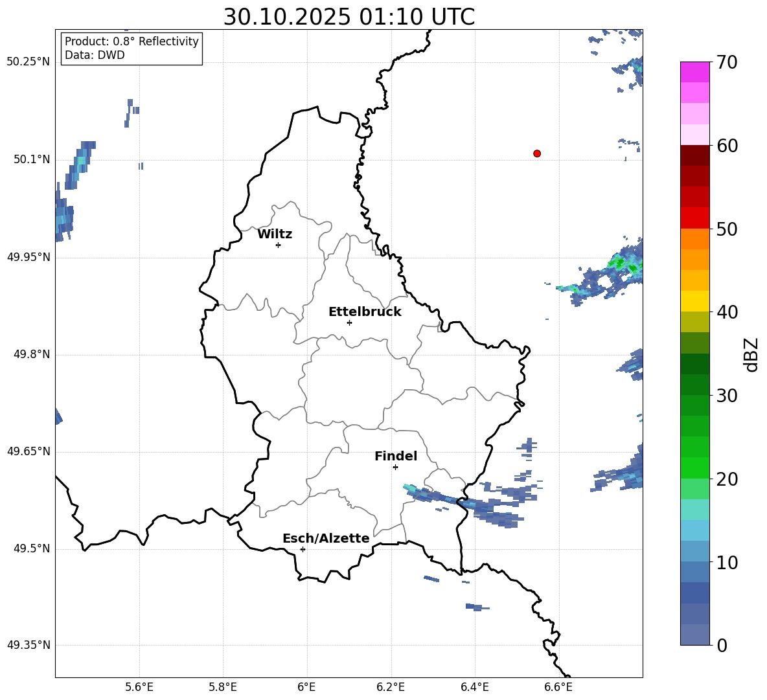Screen dimensions: 767x700
Task: Click the 'Product: 0.8° Reflectivity' text
Action: click(132, 41)
